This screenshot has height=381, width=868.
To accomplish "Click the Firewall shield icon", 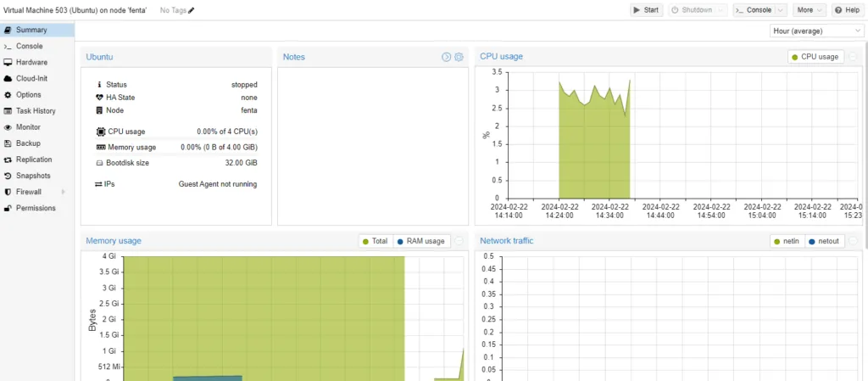I will click(x=8, y=192).
